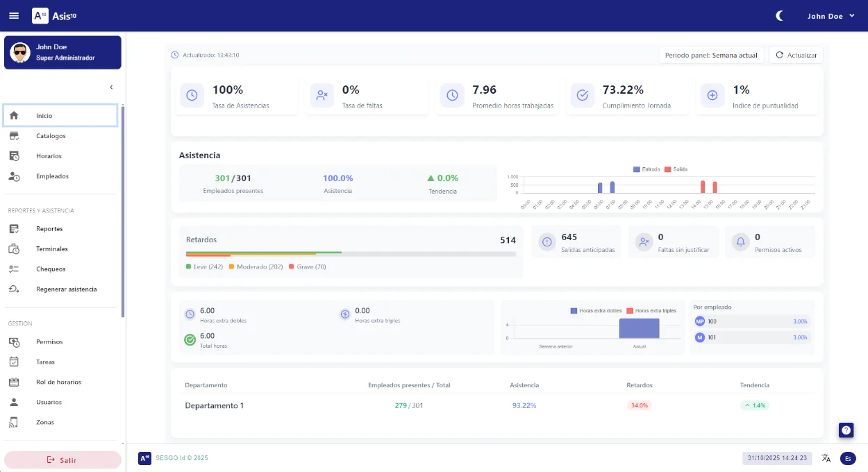Image resolution: width=868 pixels, height=472 pixels.
Task: Expand the John Doe user menu
Action: point(831,15)
